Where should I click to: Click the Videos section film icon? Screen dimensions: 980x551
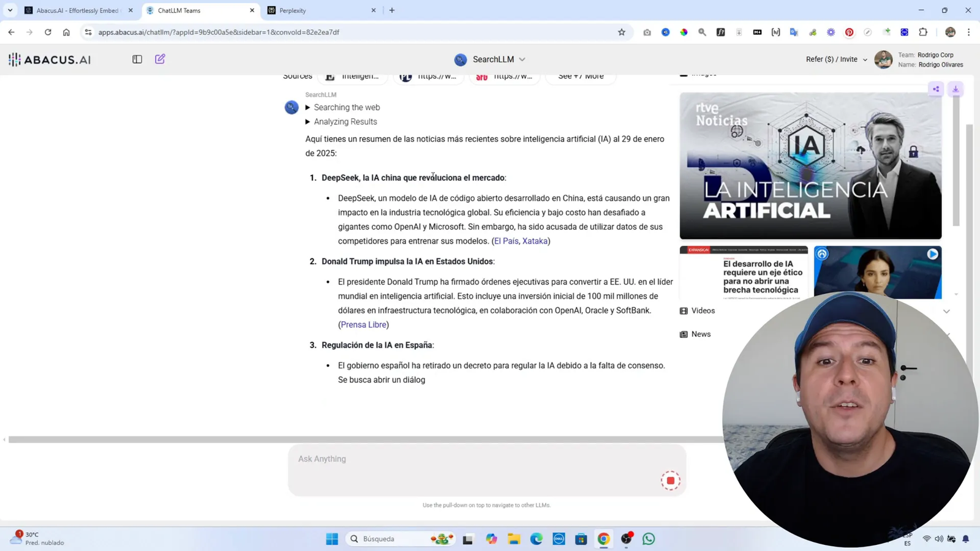coord(684,310)
